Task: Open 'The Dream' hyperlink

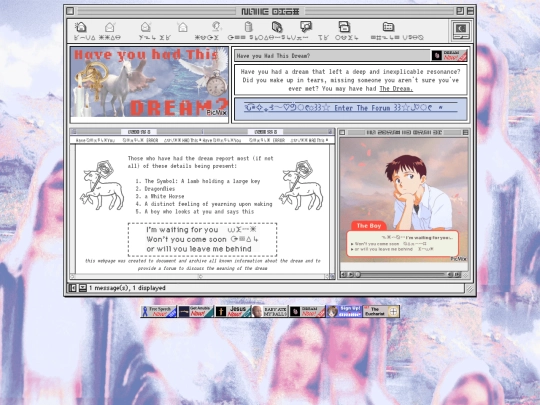Action: [396, 89]
